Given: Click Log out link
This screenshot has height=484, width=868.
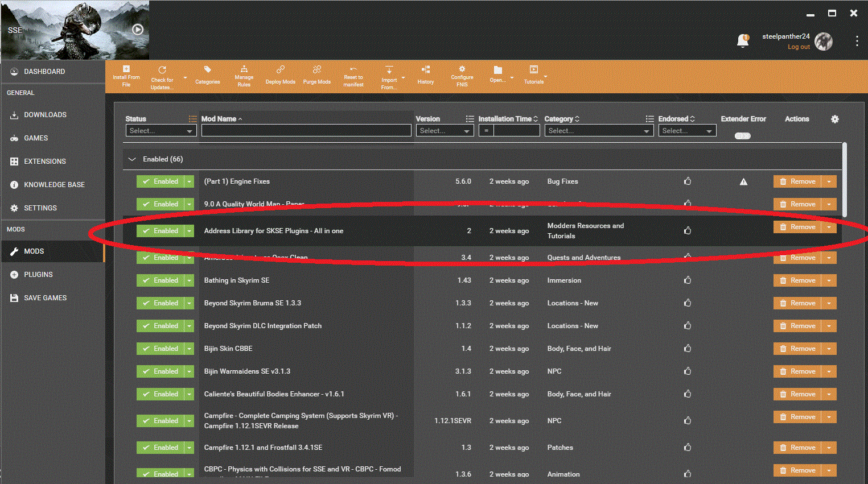Looking at the screenshot, I should [799, 47].
